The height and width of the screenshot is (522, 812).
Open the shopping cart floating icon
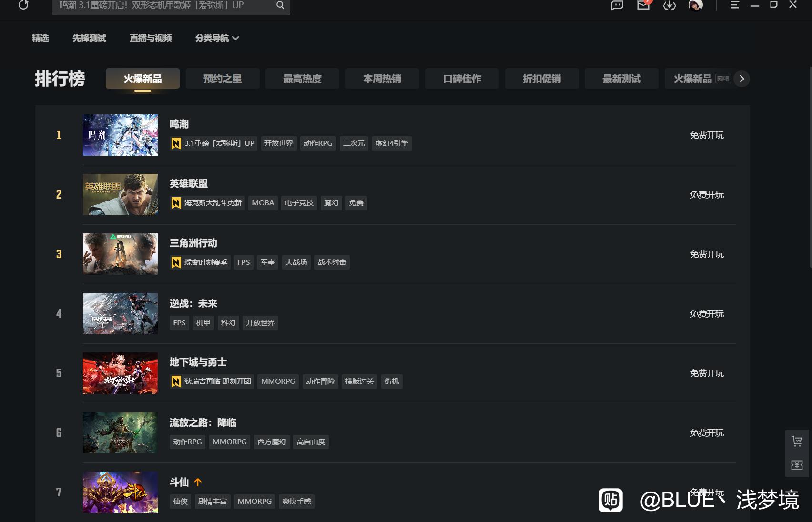pyautogui.click(x=797, y=442)
